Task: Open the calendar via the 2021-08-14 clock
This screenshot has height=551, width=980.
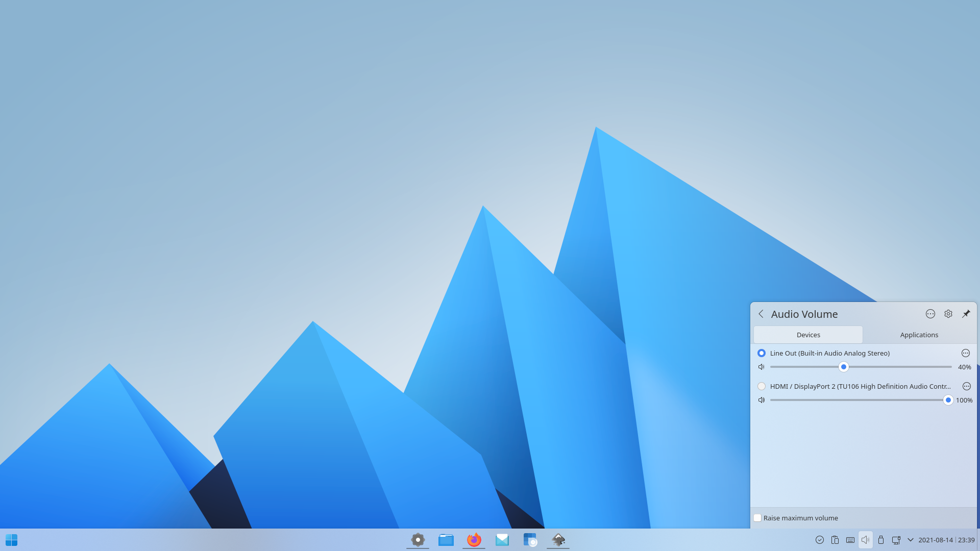Action: click(x=946, y=540)
